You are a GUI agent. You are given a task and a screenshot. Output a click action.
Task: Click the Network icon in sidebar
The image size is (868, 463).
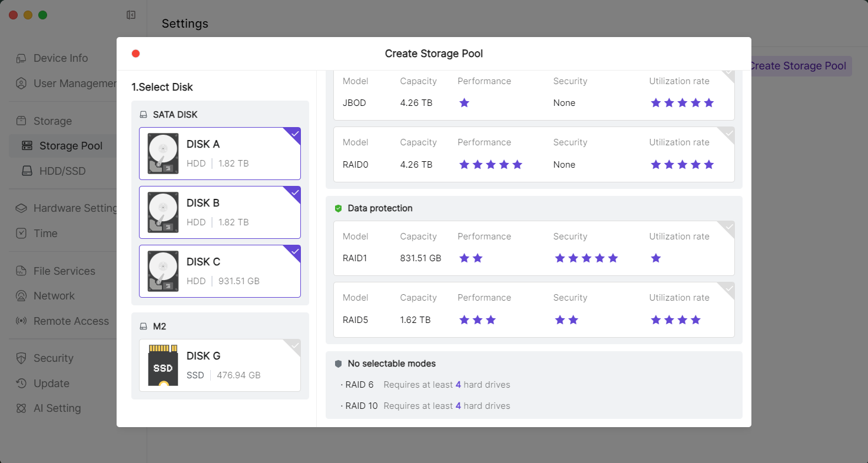(x=21, y=296)
